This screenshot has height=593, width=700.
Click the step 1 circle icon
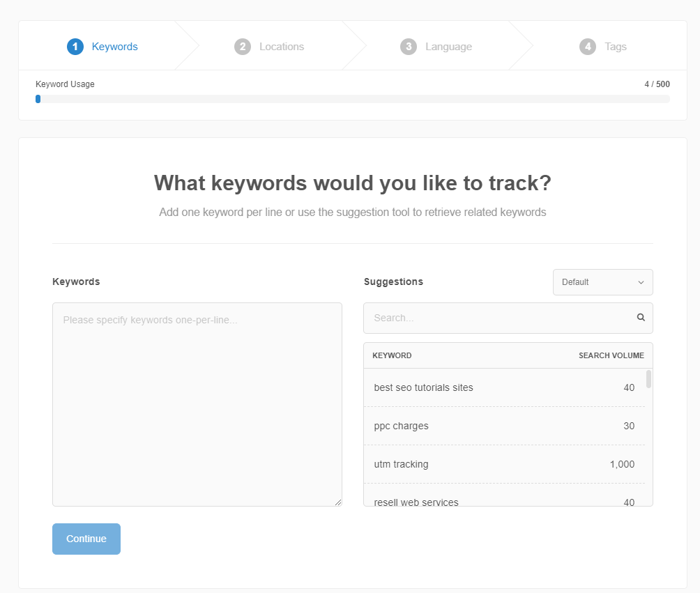click(75, 47)
